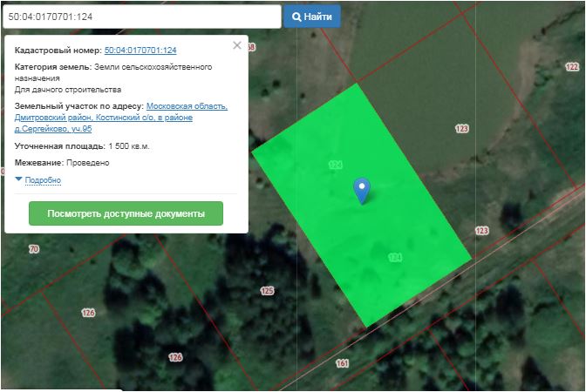Open the cadastral number 50:04:0170701:124 link
The height and width of the screenshot is (392, 586).
click(140, 51)
